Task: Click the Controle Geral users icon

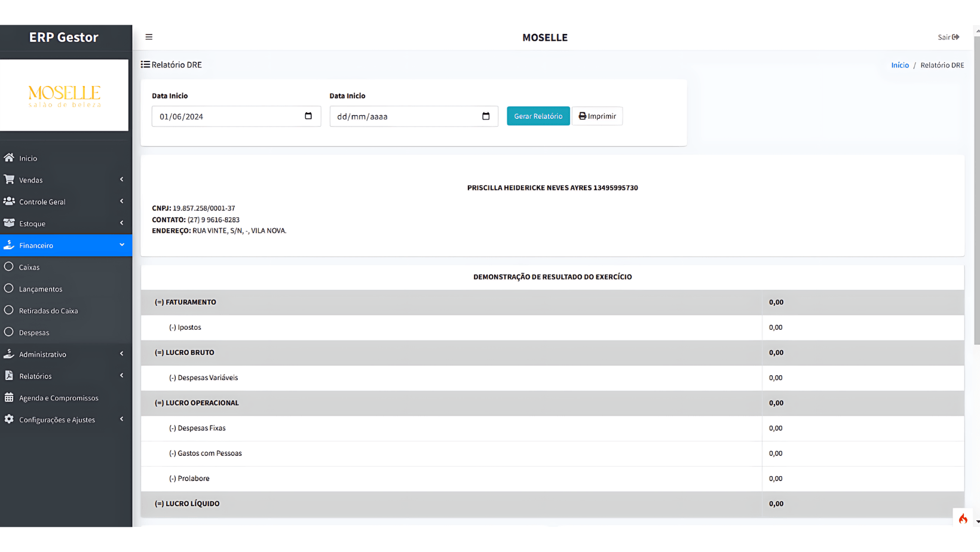Action: (x=9, y=201)
